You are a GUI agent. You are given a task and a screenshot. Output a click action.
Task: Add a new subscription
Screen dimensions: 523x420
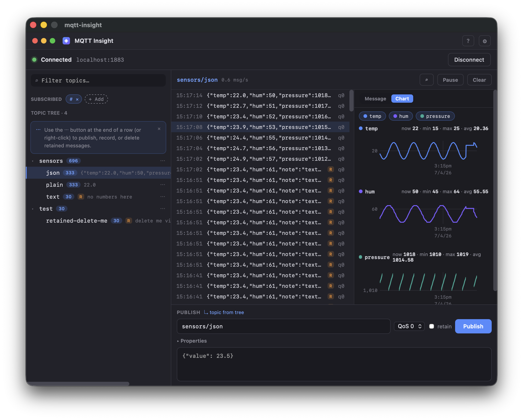tap(96, 99)
